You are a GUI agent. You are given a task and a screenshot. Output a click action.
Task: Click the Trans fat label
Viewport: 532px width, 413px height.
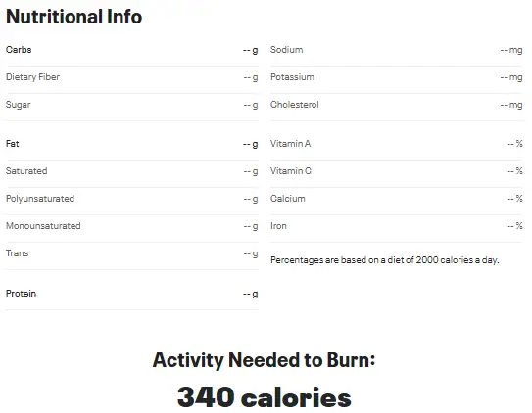(17, 253)
